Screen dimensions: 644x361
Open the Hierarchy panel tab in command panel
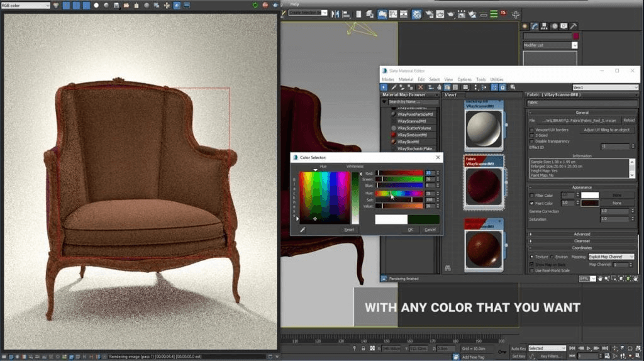point(544,26)
